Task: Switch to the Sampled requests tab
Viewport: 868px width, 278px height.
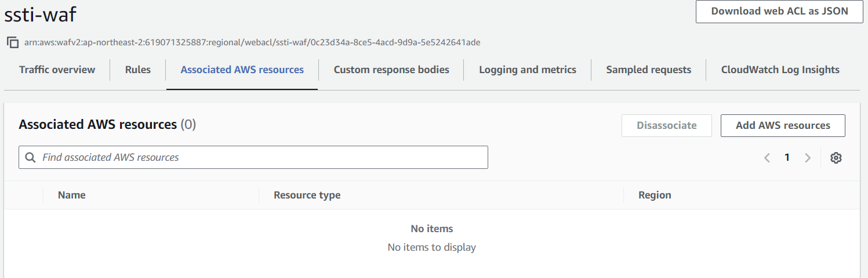Action: tap(648, 70)
